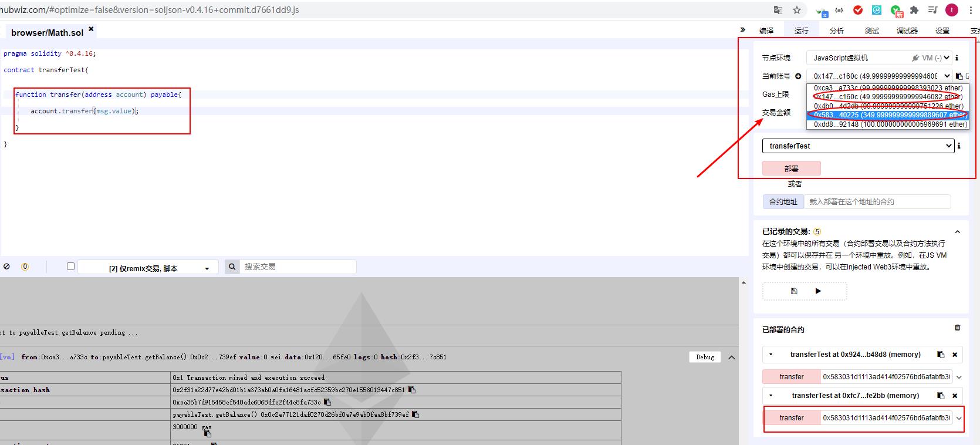Open the current account dropdown
The width and height of the screenshot is (980, 445).
click(879, 76)
